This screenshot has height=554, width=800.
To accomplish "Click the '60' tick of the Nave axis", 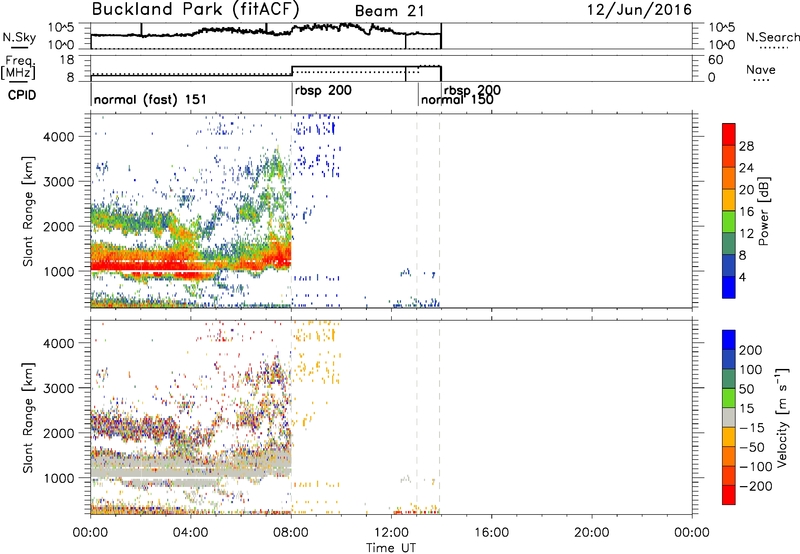I will coord(715,60).
